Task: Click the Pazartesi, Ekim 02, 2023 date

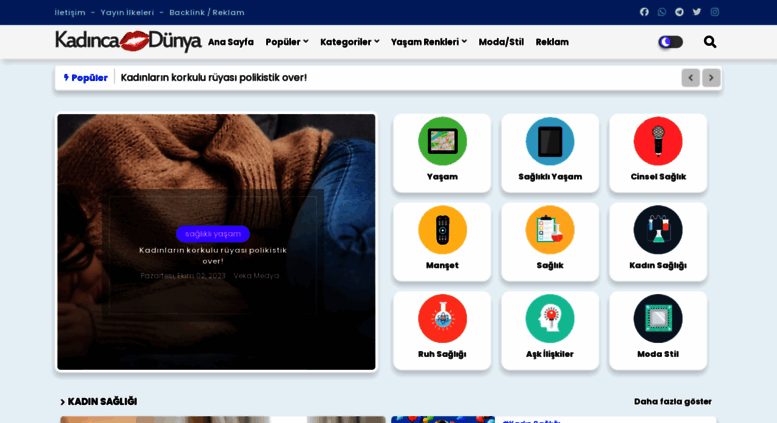Action: tap(183, 275)
